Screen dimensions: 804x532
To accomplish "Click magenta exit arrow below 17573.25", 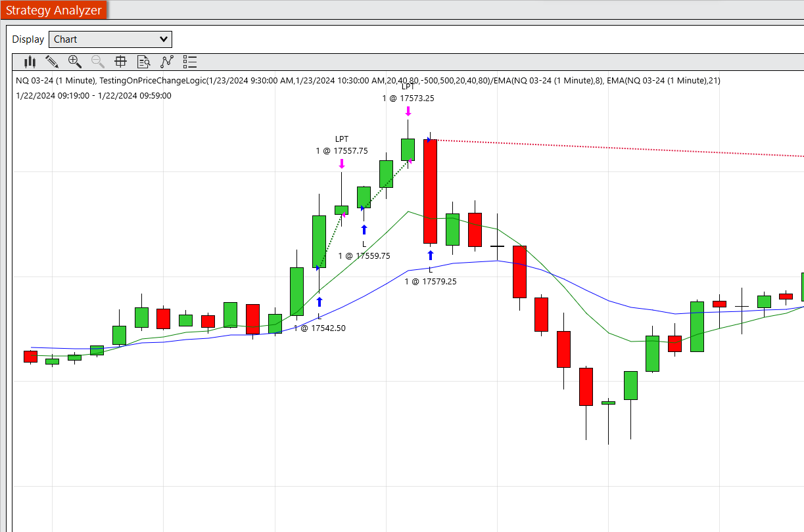I will 408,111.
